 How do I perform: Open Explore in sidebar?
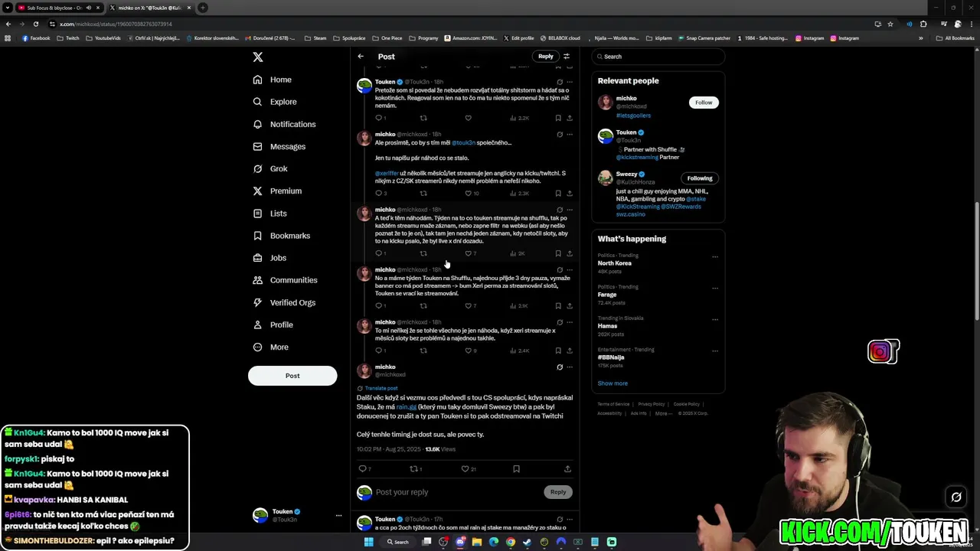[x=275, y=102]
